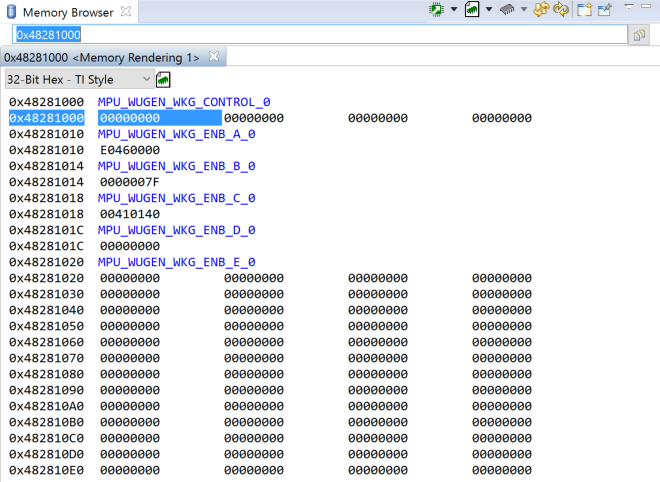Open dropdown beside green chip arrow icon
Screen dimensions: 660x482
tap(454, 9)
